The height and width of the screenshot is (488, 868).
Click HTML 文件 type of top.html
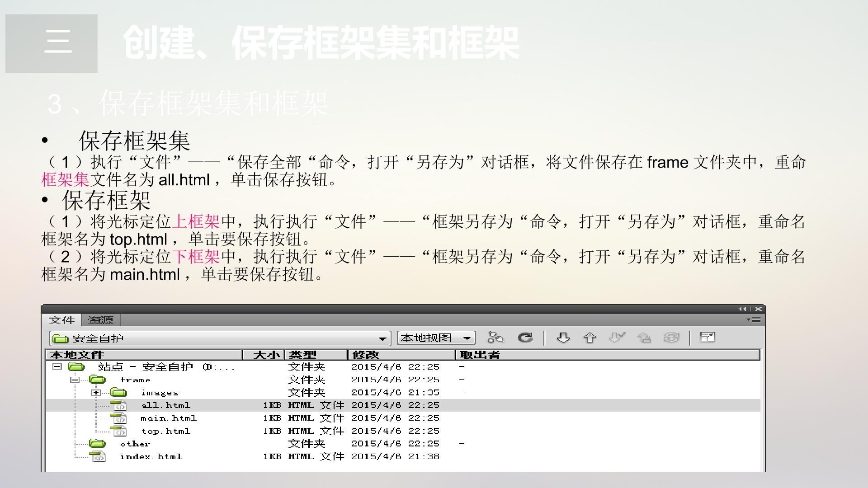[316, 431]
